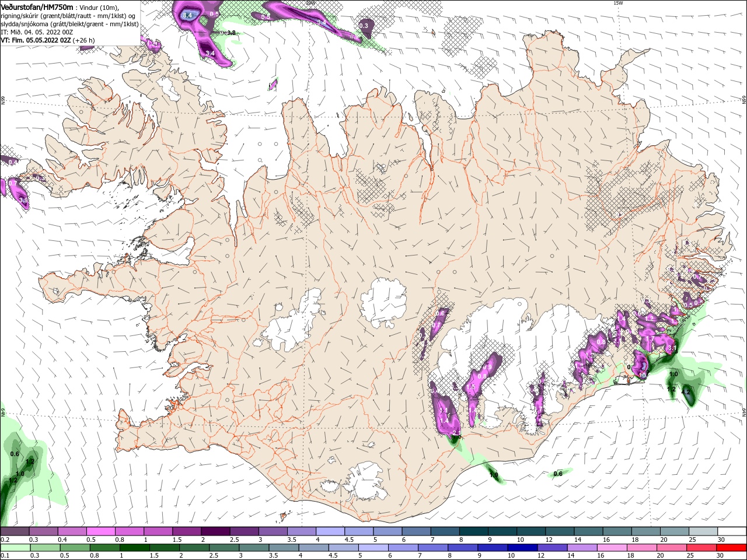The image size is (747, 560).
Task: Click the 20W longitude label
Action: tap(309, 3)
